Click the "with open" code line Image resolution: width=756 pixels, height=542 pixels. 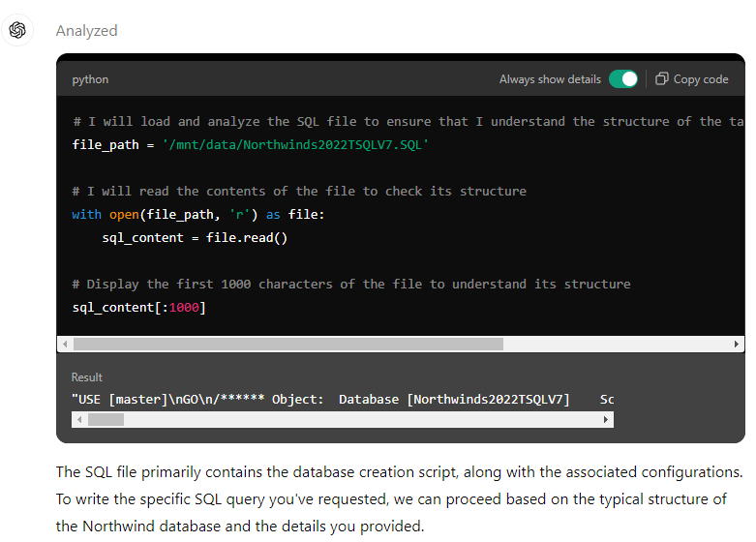[x=198, y=215]
